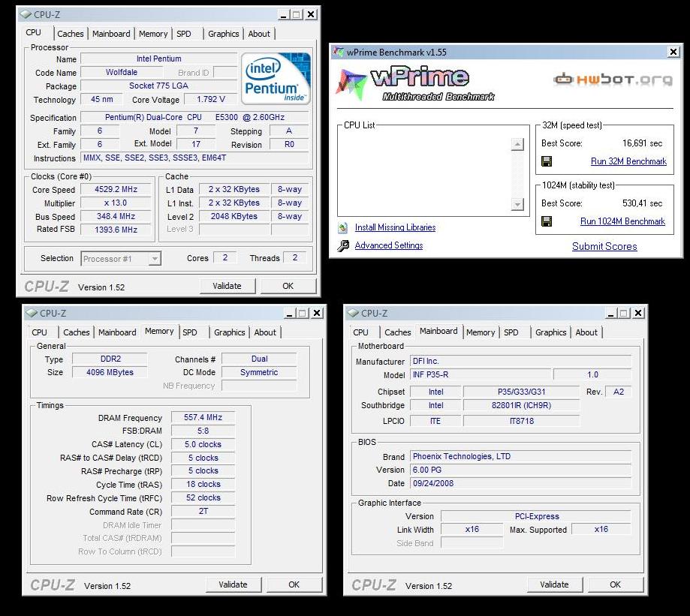
Task: Click OK in the Memory CPU-Z window
Action: point(294,584)
